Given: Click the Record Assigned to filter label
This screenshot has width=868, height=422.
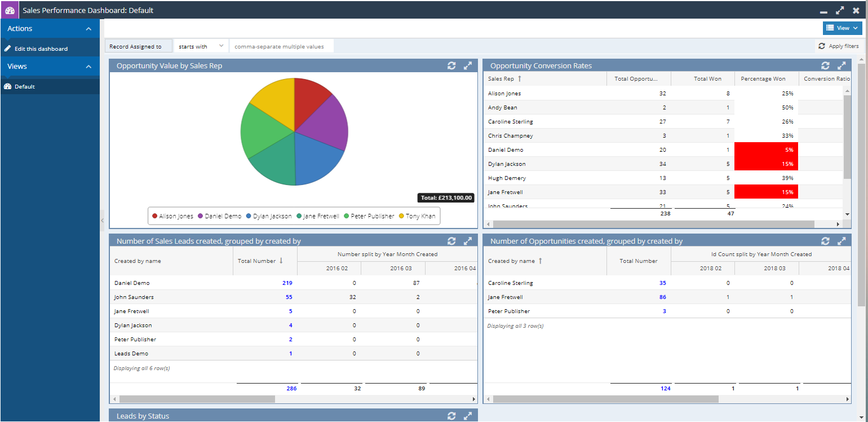Looking at the screenshot, I should (x=139, y=46).
